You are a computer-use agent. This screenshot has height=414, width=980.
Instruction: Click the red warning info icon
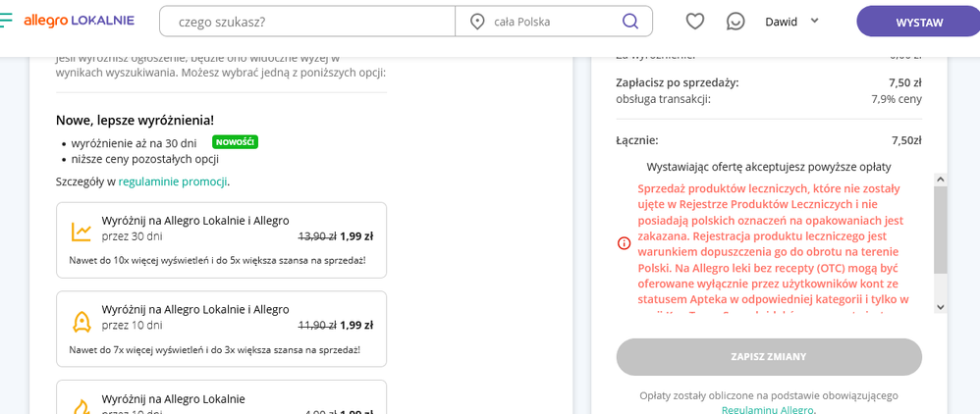tap(624, 243)
